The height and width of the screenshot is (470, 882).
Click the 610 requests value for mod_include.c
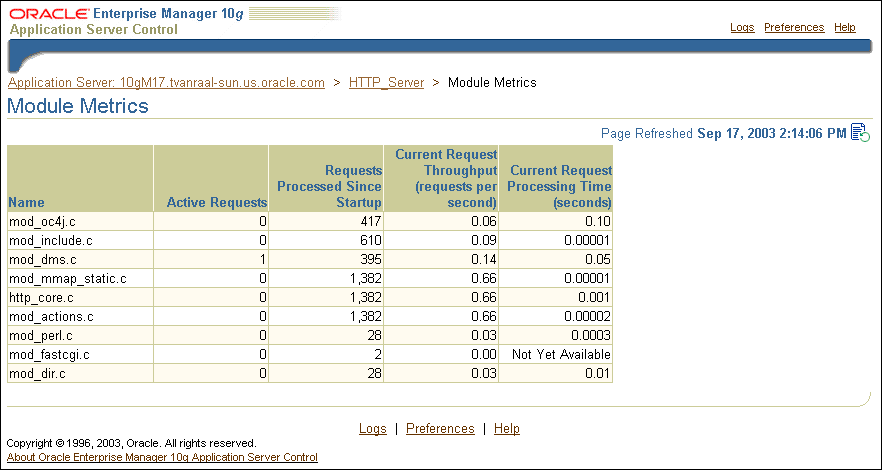tap(372, 241)
